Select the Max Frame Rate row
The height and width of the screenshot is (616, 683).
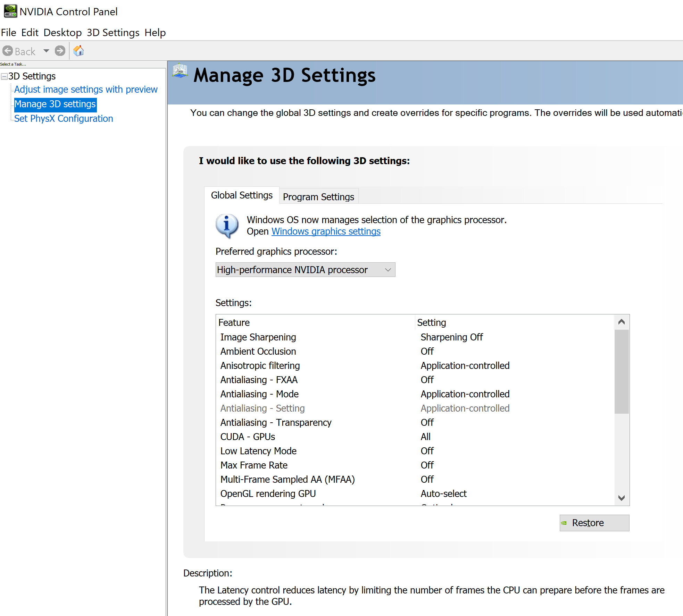click(x=415, y=465)
